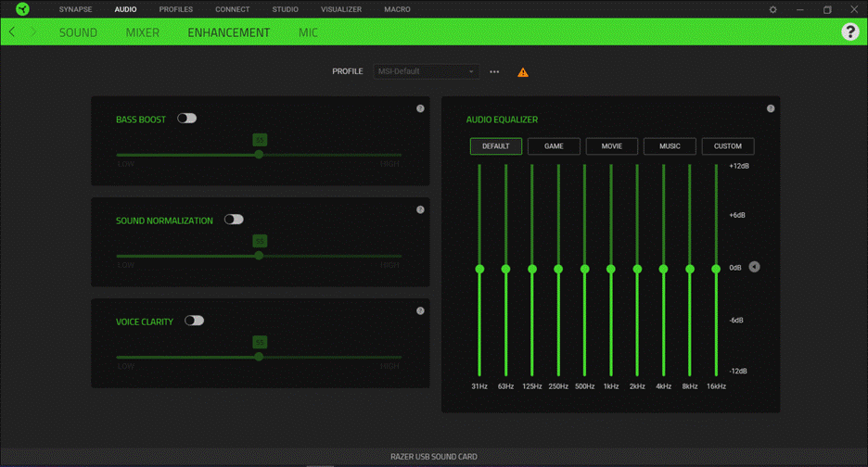Click the 63Hz equalizer band handle
868x467 pixels.
click(x=505, y=269)
